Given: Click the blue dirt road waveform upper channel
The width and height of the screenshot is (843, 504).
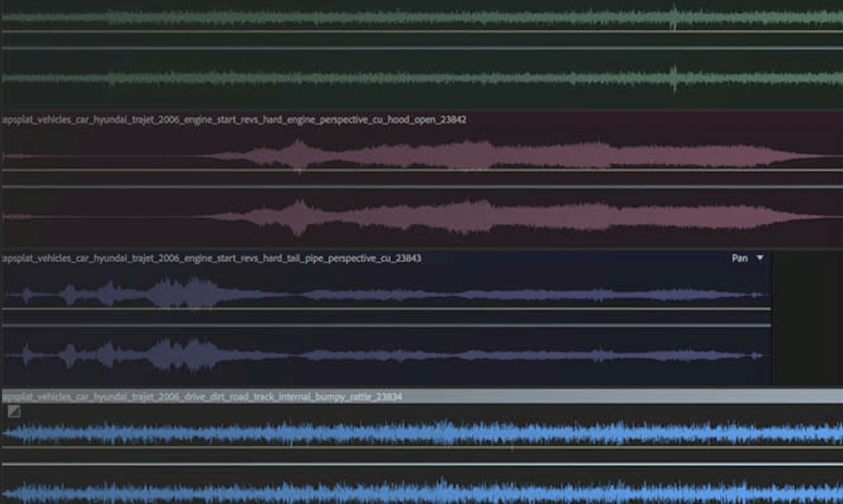Looking at the screenshot, I should coord(422,433).
